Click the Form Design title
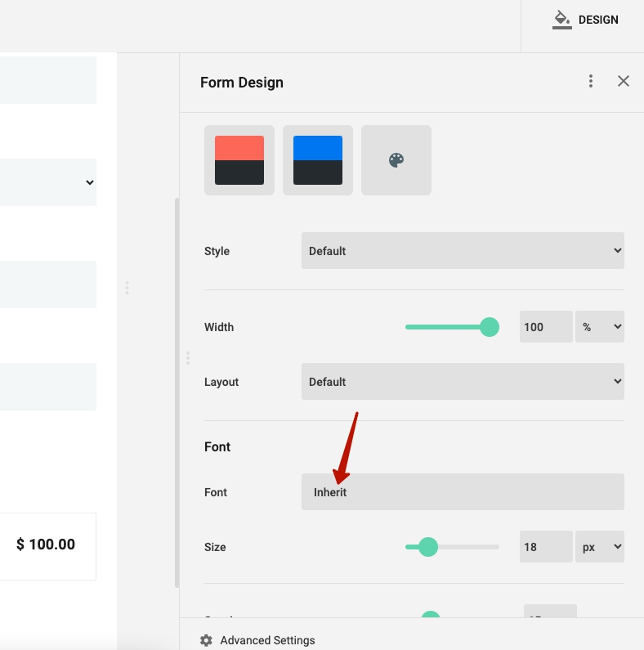 (x=242, y=83)
